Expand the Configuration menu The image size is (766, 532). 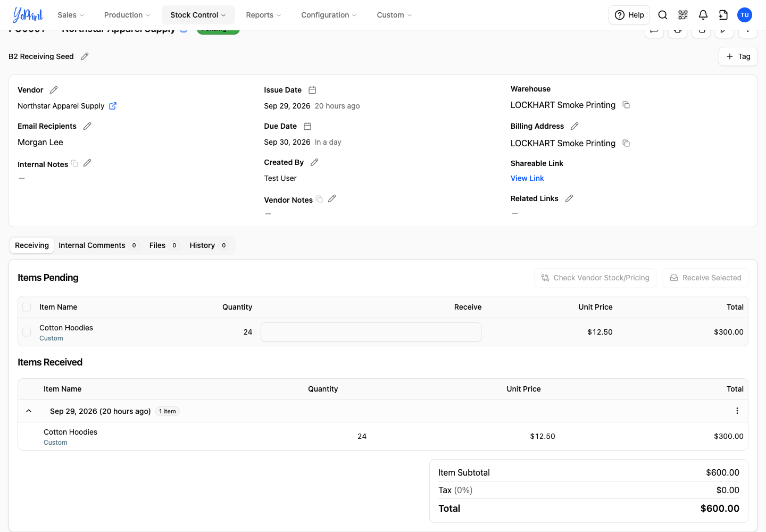pyautogui.click(x=329, y=15)
